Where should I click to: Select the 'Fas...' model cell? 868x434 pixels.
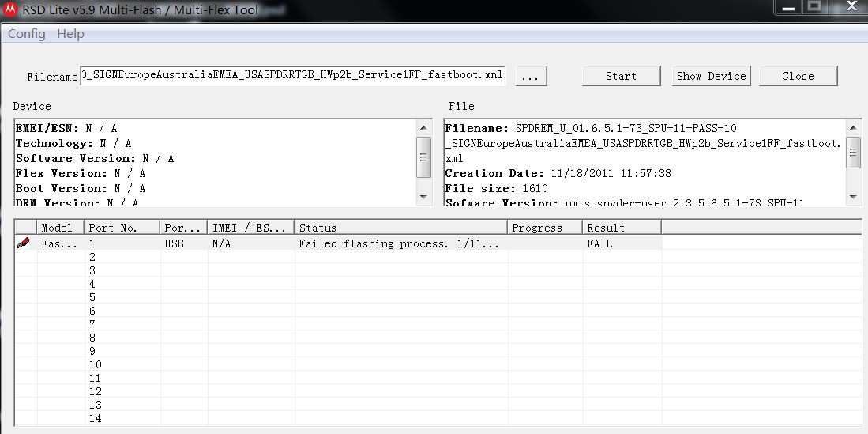click(x=59, y=243)
